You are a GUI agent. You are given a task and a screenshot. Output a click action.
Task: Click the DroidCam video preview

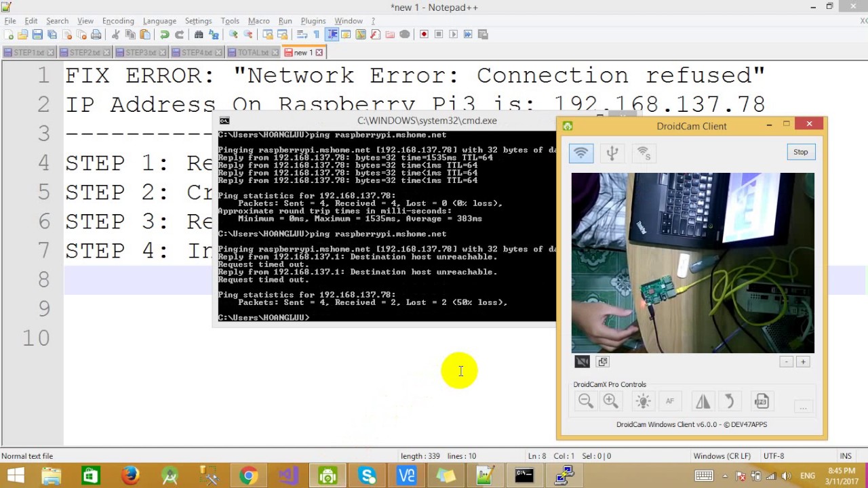click(692, 263)
